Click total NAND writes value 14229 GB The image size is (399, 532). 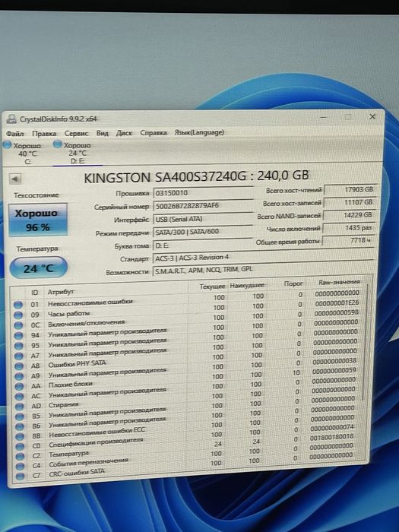pyautogui.click(x=348, y=215)
